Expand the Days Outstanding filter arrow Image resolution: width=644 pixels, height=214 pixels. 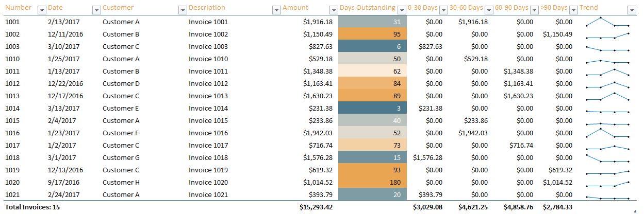click(x=401, y=9)
